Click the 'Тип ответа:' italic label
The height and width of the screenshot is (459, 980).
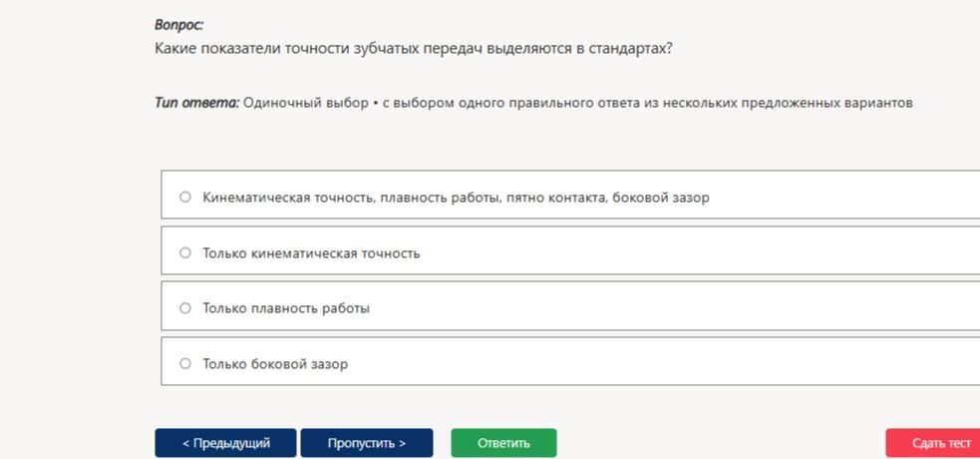pyautogui.click(x=196, y=103)
